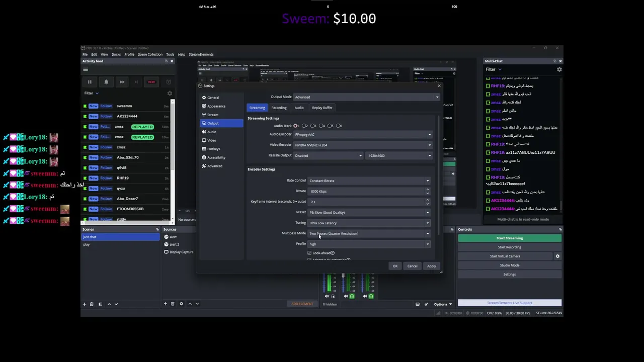The image size is (644, 362).
Task: Move scene up arrow
Action: tap(109, 304)
